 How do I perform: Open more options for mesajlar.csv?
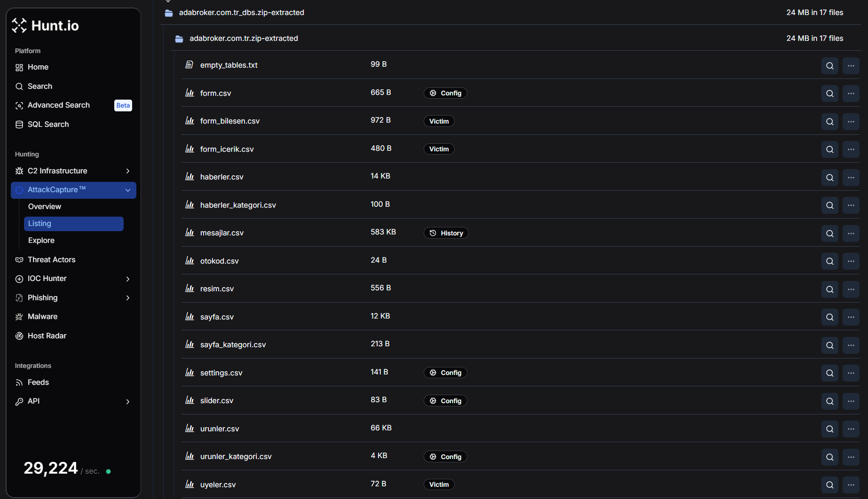pos(851,234)
